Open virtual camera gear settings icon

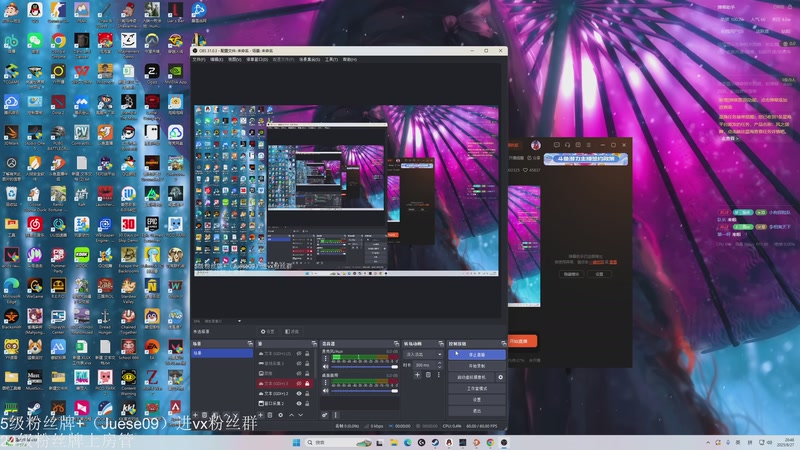click(x=501, y=377)
